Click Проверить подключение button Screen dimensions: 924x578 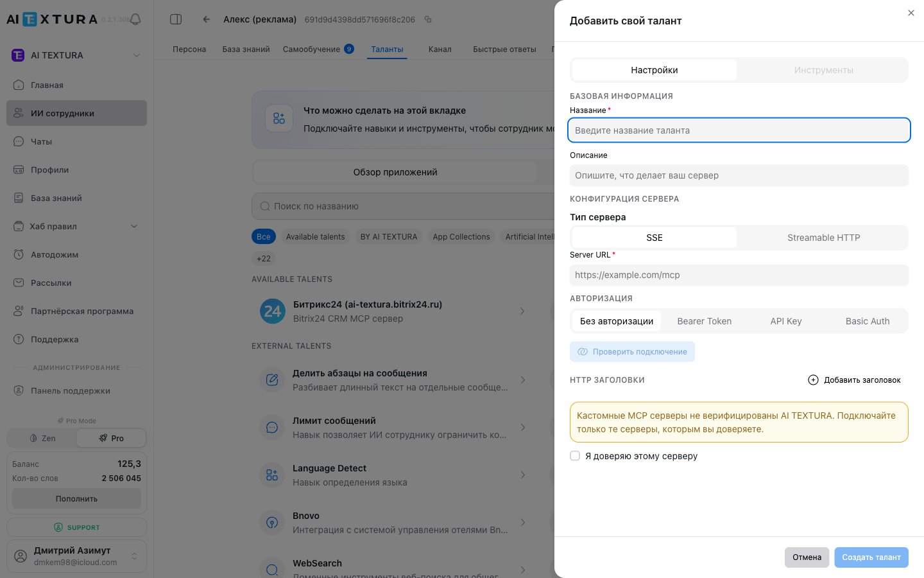tap(632, 352)
